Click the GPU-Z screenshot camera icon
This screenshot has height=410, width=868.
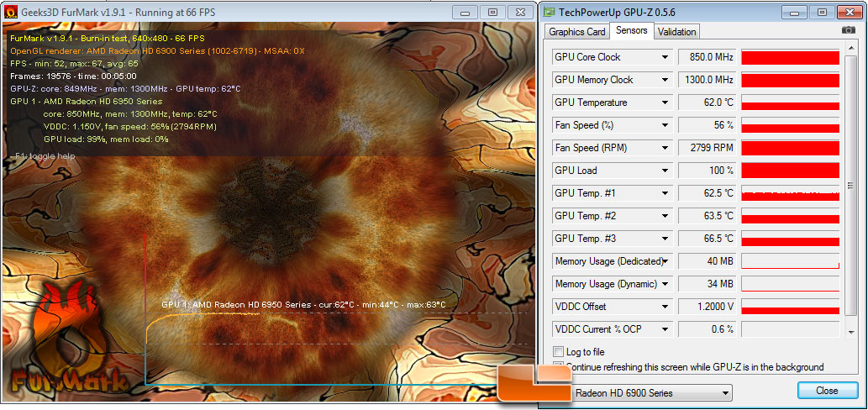(848, 30)
